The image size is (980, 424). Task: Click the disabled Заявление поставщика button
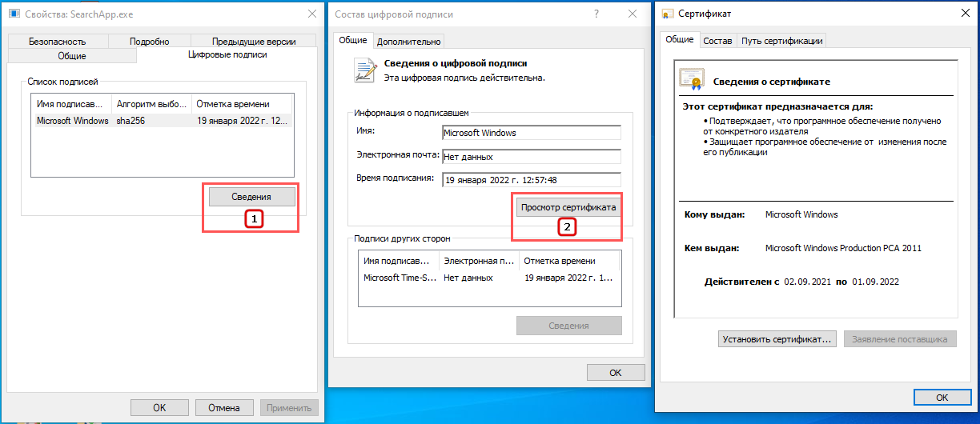point(900,339)
